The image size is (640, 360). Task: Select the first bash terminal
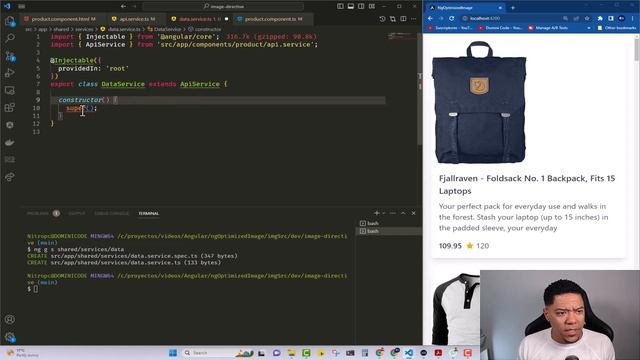point(389,223)
